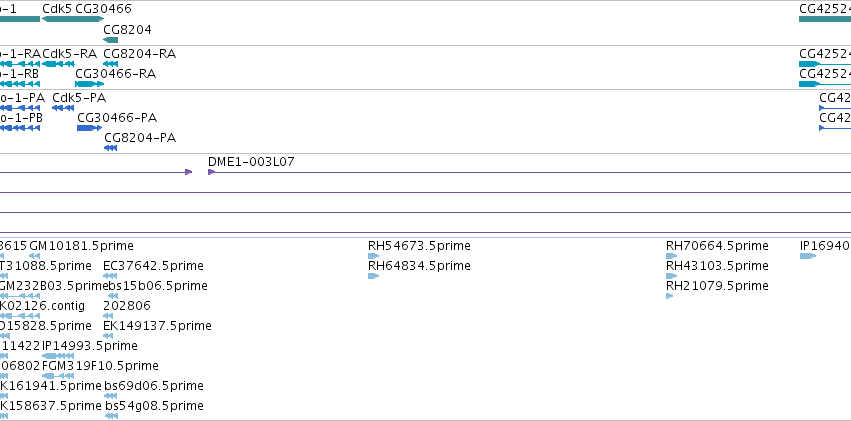Click the EK149137.5prime label
The height and width of the screenshot is (421, 851).
click(x=157, y=326)
